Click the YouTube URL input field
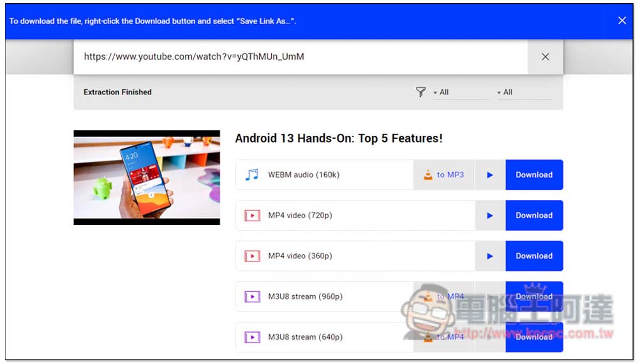 300,57
